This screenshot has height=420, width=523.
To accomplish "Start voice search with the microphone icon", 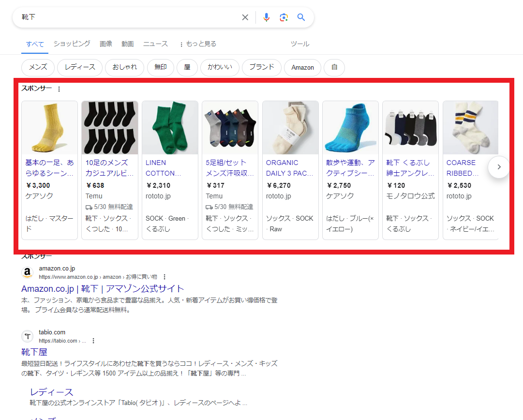I will pyautogui.click(x=266, y=17).
